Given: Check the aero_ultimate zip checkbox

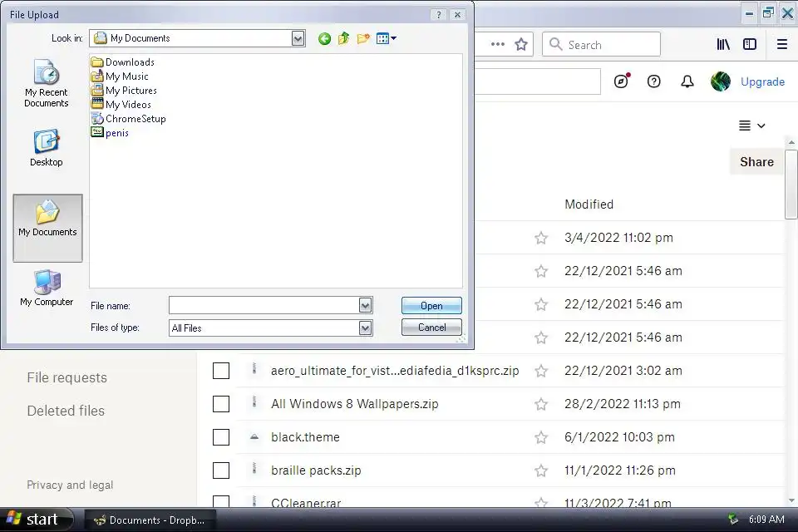Looking at the screenshot, I should pos(221,371).
